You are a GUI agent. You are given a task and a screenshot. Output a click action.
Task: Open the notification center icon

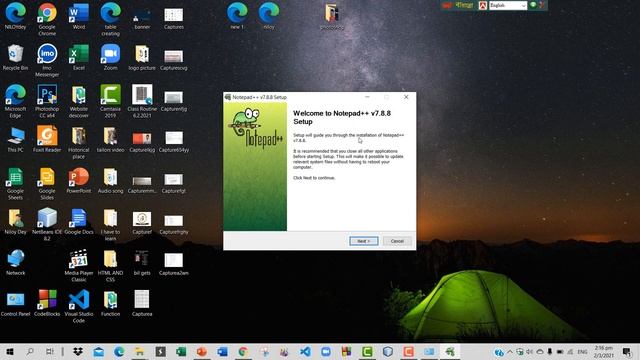627,351
